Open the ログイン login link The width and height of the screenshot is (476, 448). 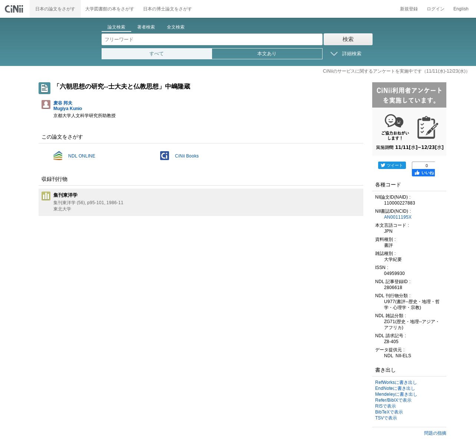(x=436, y=9)
